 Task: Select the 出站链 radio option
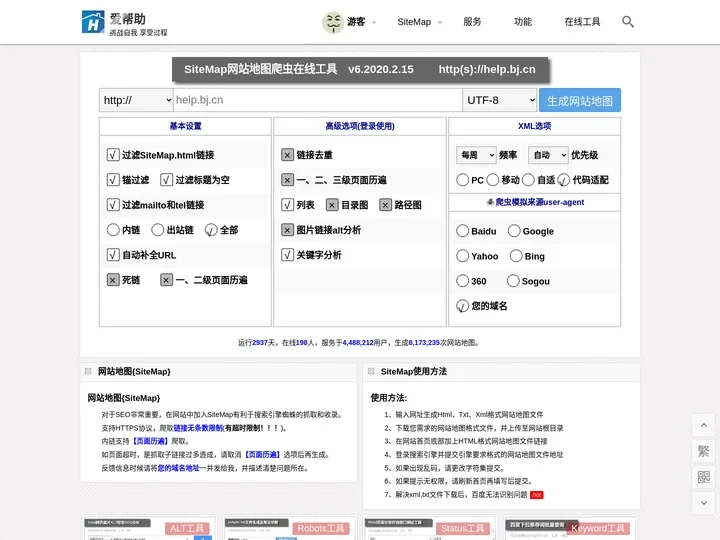[x=158, y=230]
